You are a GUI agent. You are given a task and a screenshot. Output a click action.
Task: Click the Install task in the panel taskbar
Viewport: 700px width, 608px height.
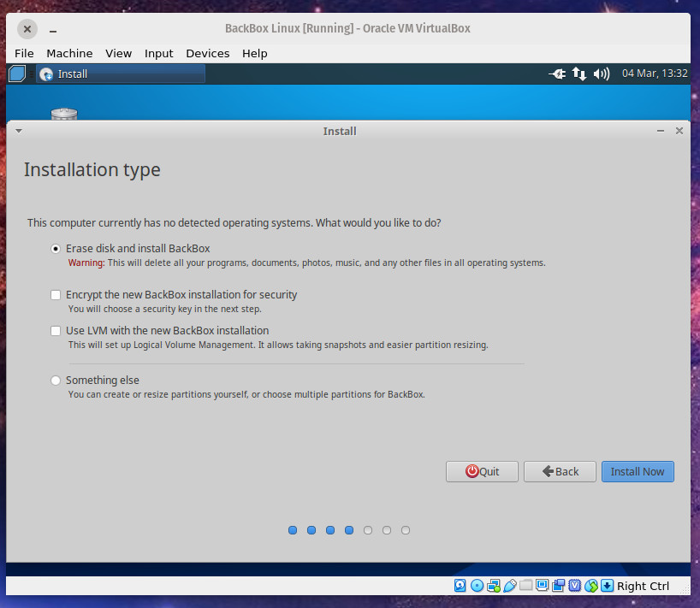coord(120,74)
